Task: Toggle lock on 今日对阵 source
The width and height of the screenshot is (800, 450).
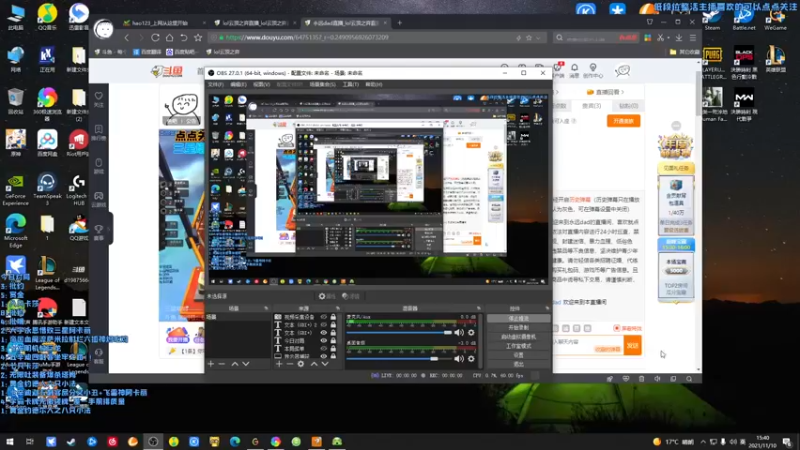Action: click(333, 340)
